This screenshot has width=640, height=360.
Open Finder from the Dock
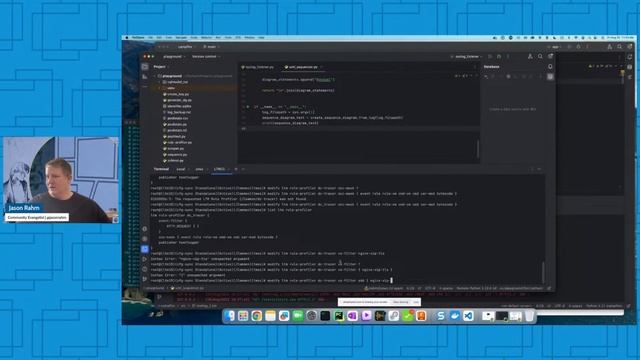229,316
